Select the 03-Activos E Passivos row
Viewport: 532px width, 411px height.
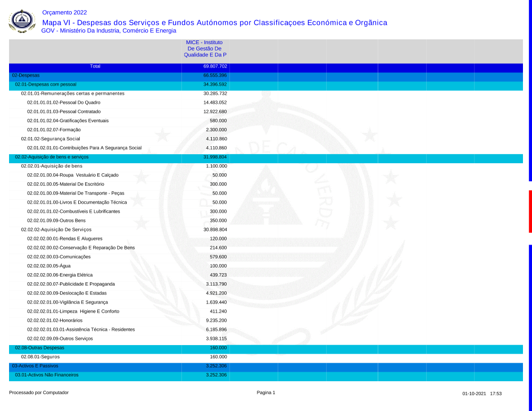(35, 366)
